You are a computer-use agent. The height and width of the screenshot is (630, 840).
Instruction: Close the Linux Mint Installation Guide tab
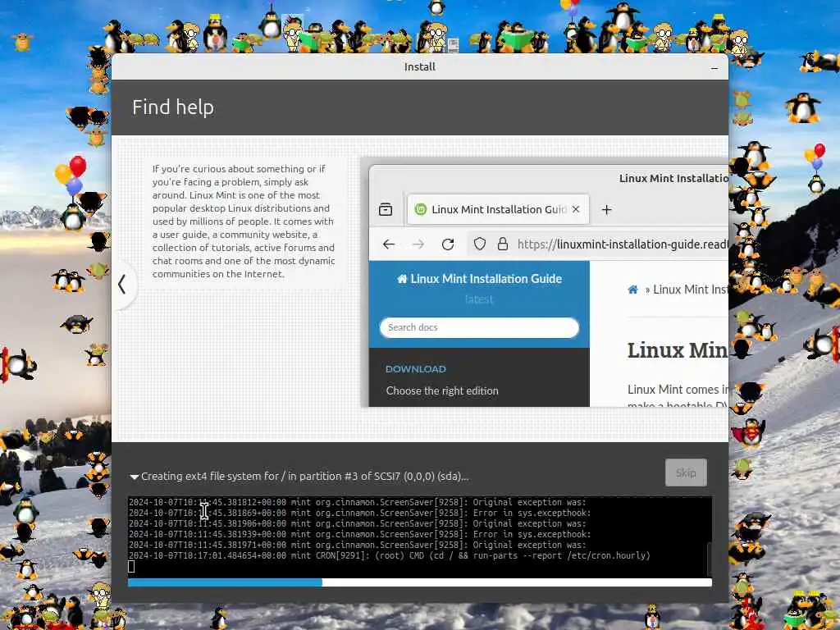(576, 209)
